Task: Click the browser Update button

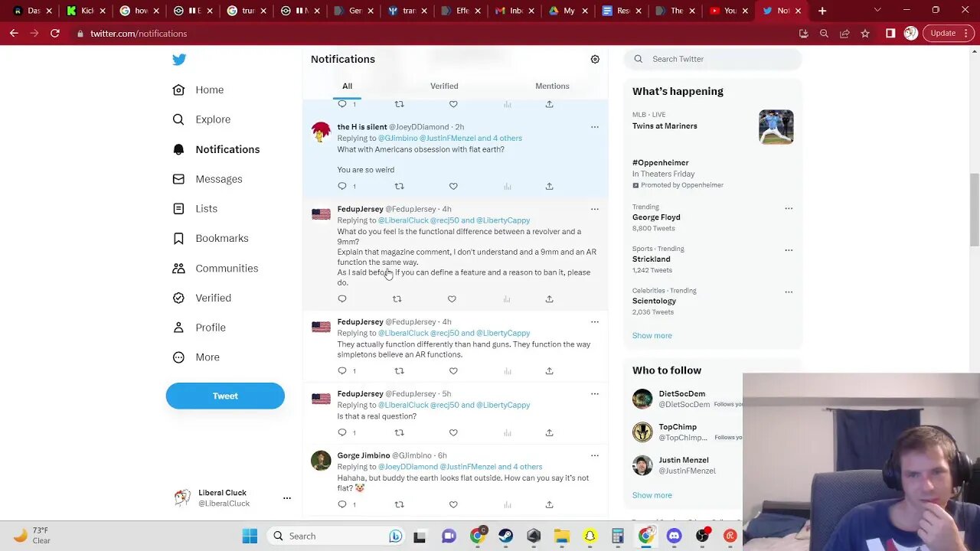Action: [x=948, y=34]
